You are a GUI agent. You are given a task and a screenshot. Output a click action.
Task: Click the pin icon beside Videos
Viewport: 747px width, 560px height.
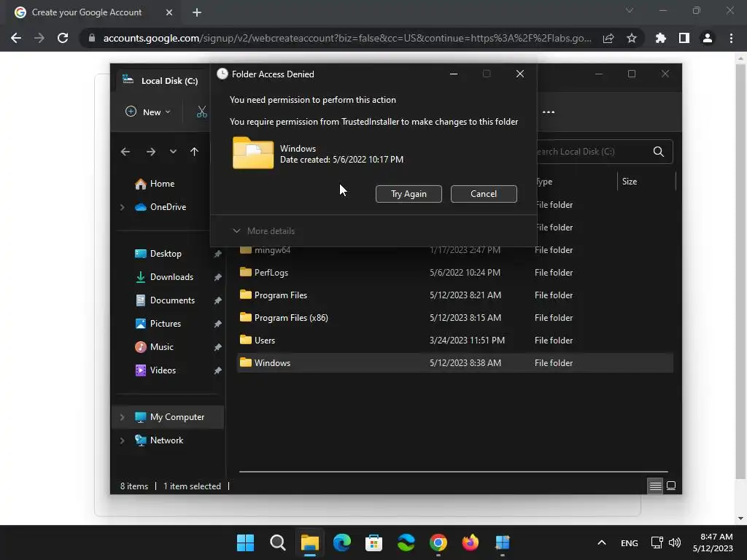(217, 370)
